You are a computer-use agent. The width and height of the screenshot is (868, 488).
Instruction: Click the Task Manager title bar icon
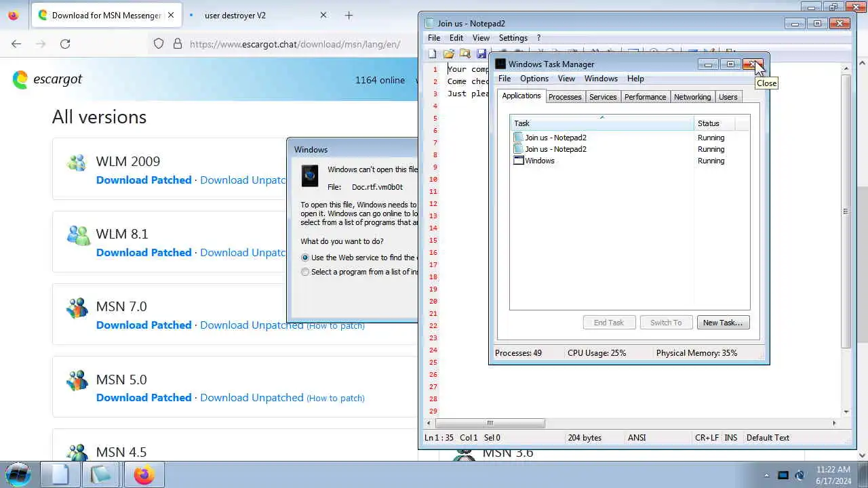pyautogui.click(x=500, y=64)
